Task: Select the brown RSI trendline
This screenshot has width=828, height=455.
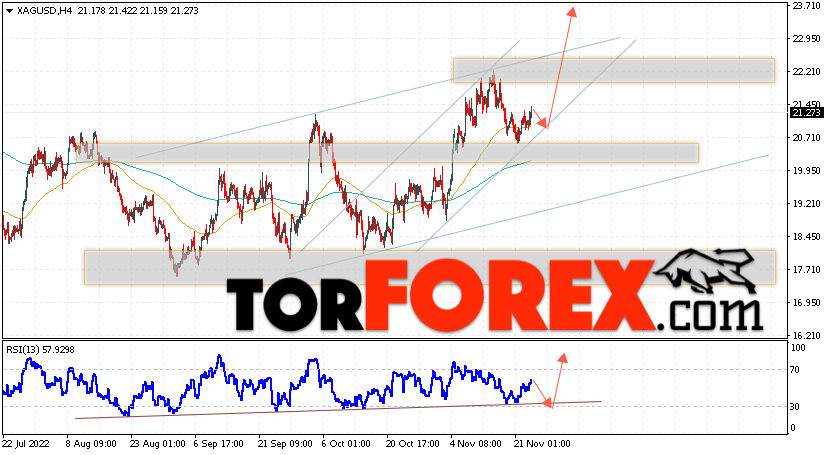Action: click(x=338, y=410)
